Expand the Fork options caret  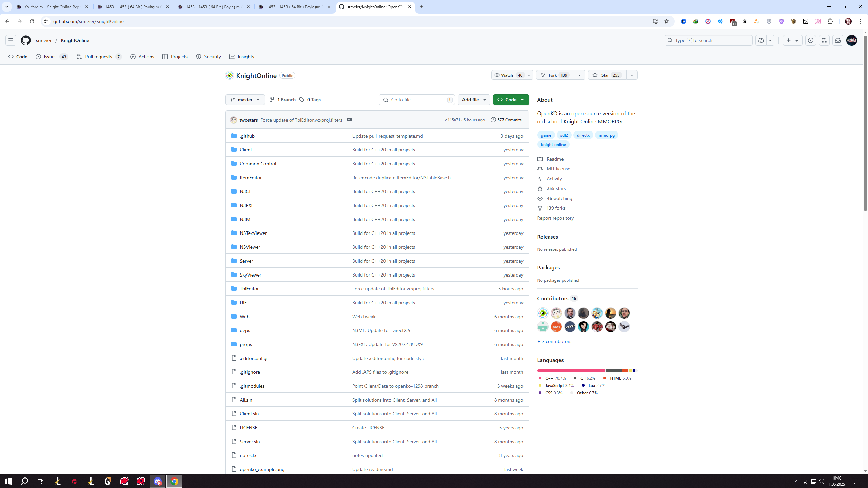point(579,75)
